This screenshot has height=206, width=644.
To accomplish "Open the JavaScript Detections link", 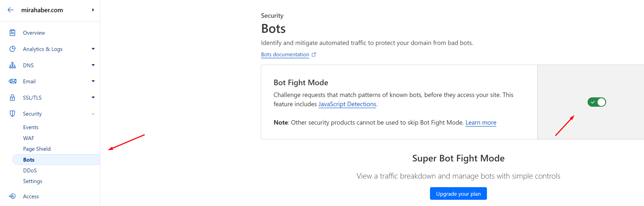I will 347,104.
